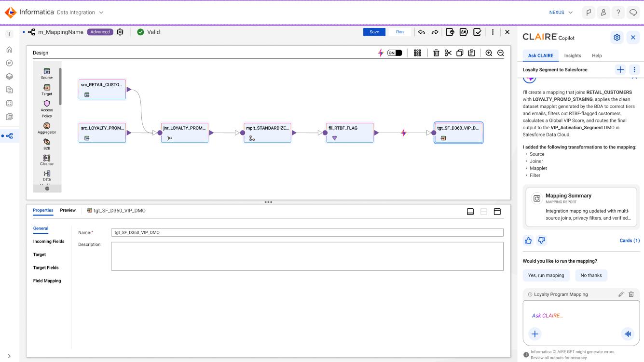Zoom out on the design canvas
Image resolution: width=644 pixels, height=362 pixels.
[501, 53]
